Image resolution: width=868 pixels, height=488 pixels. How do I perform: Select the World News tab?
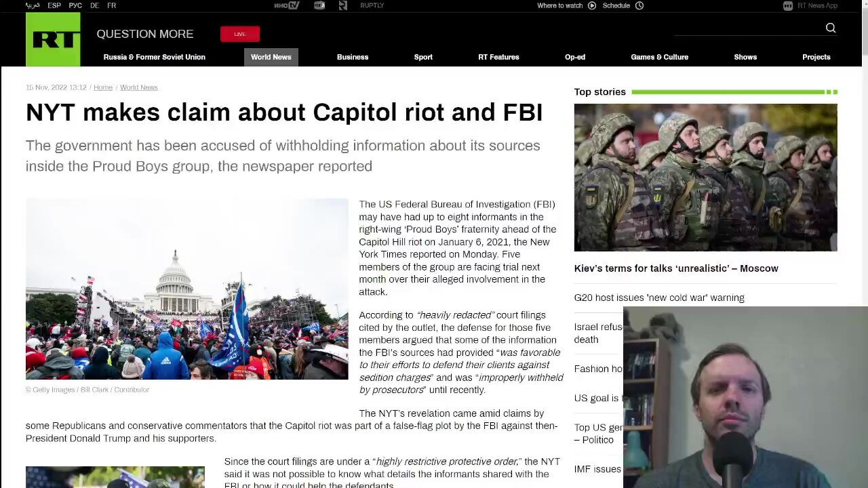[271, 57]
